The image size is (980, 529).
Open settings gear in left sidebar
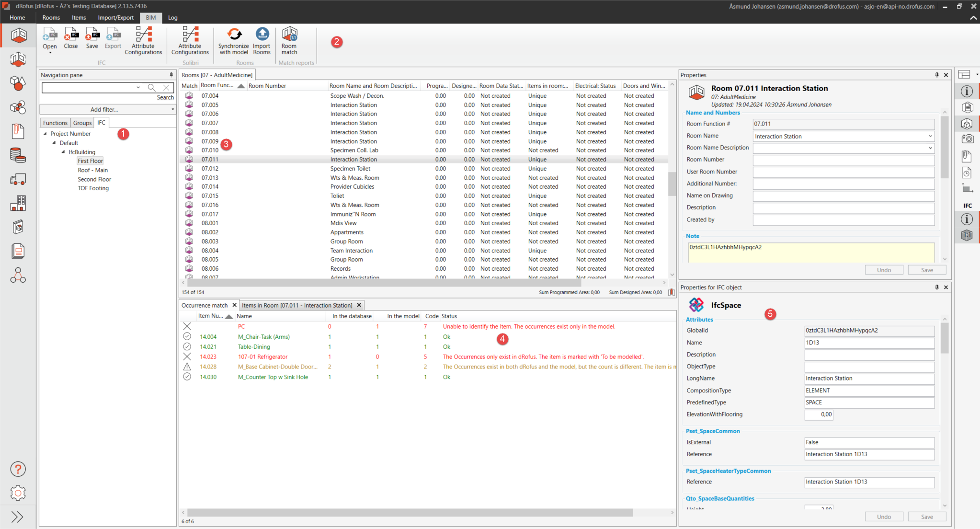click(18, 493)
